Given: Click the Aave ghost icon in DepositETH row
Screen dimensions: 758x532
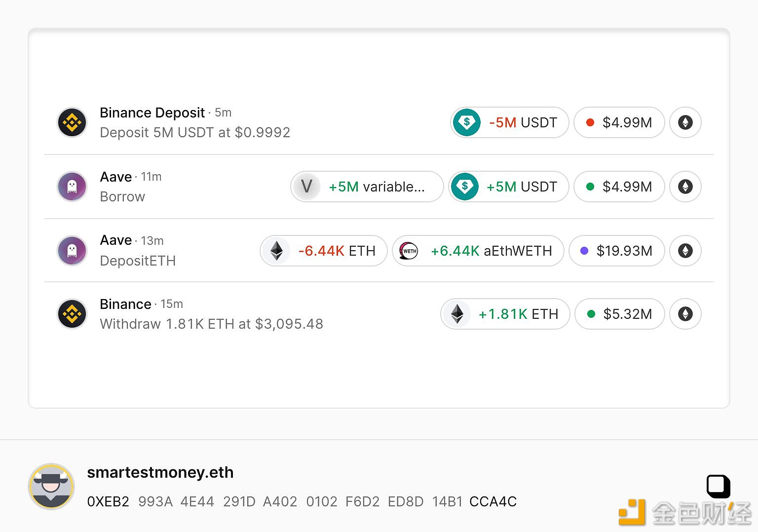Looking at the screenshot, I should 72,251.
